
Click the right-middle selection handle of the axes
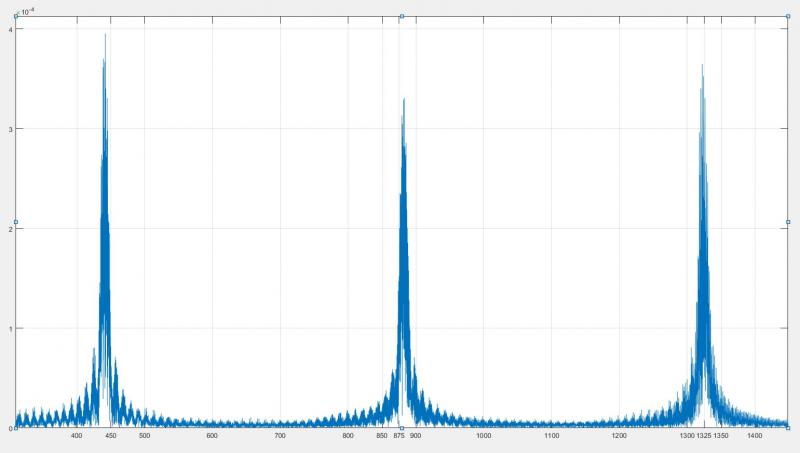pyautogui.click(x=788, y=222)
